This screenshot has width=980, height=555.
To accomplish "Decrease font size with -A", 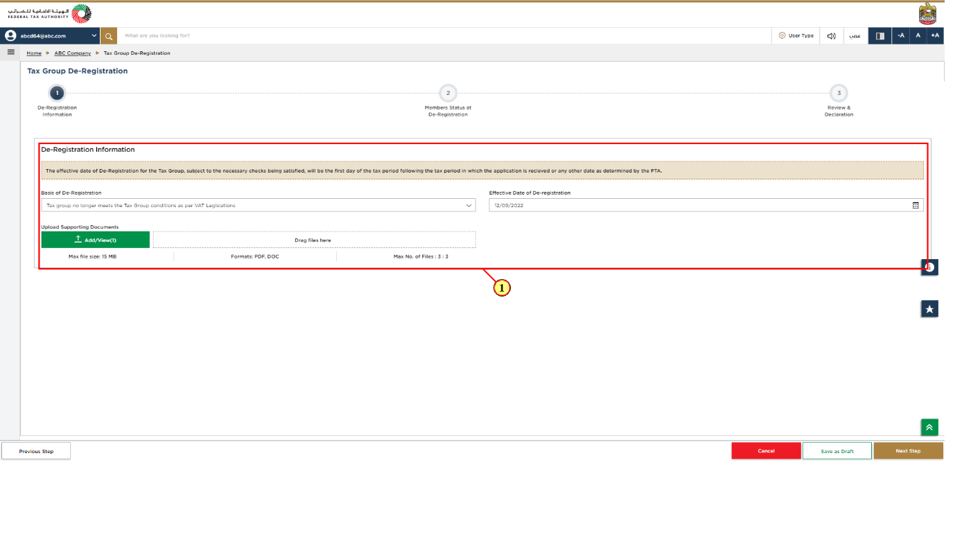I will coord(901,36).
